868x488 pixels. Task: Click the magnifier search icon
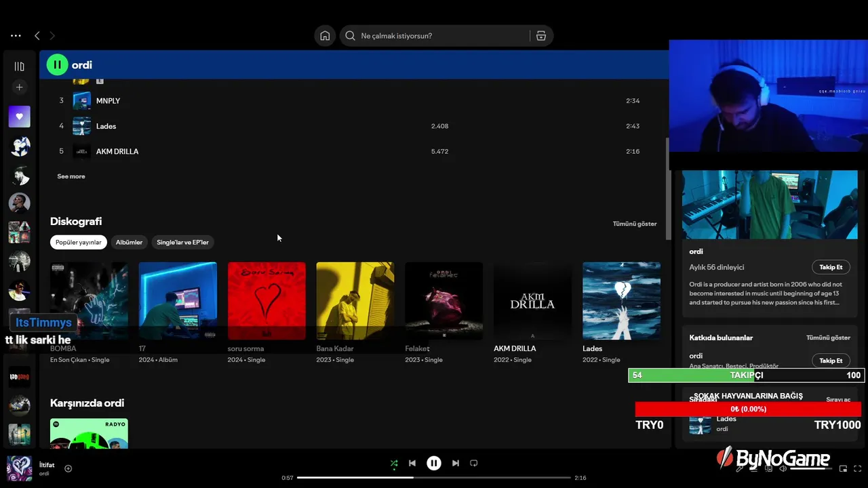click(x=350, y=36)
